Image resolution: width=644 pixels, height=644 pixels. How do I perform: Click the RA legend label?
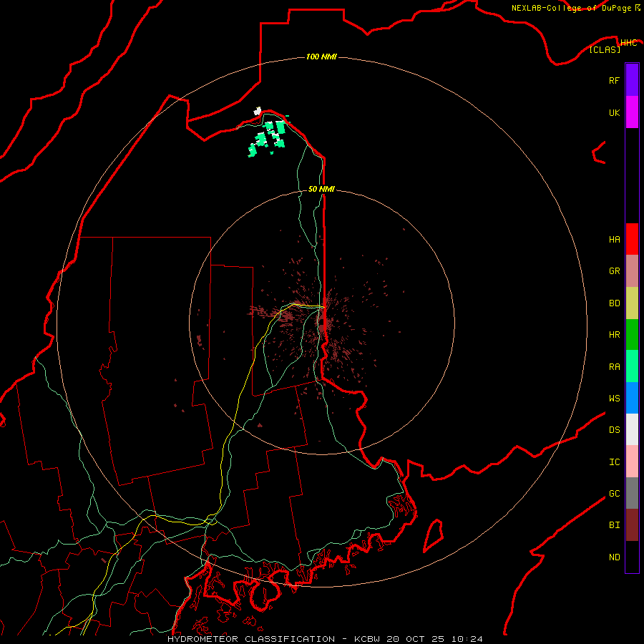(614, 367)
